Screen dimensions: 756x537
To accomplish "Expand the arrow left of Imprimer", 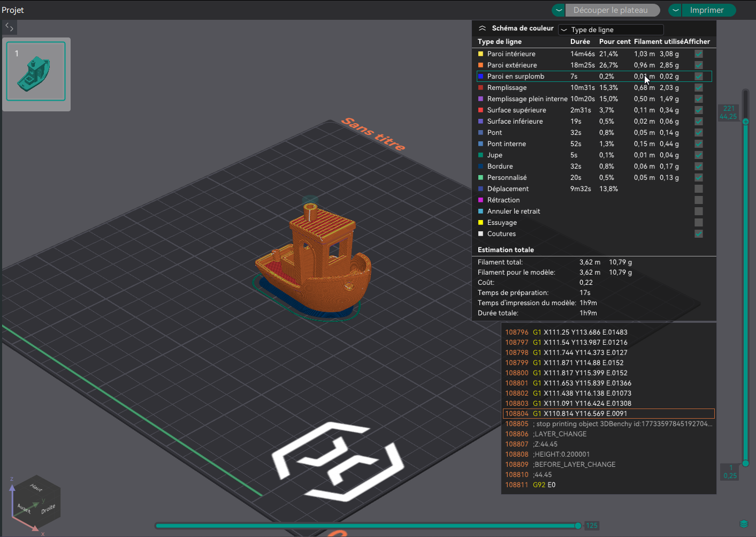I will pyautogui.click(x=675, y=10).
